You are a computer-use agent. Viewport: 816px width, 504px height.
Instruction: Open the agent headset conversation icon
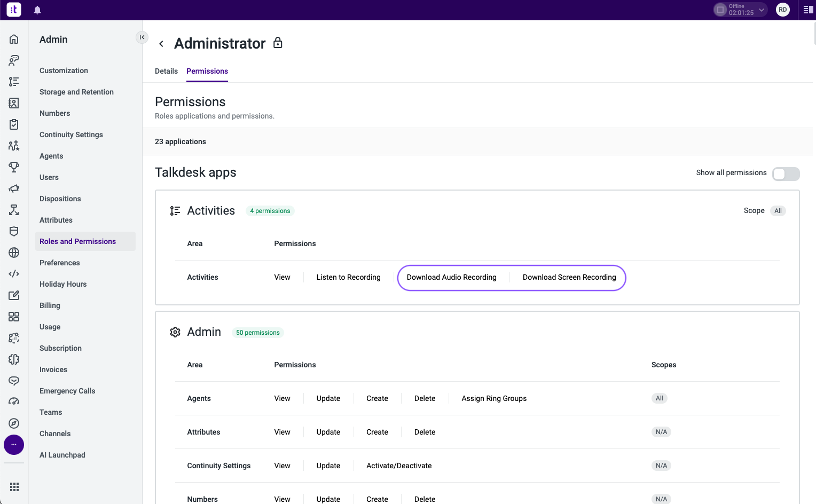coord(14,60)
